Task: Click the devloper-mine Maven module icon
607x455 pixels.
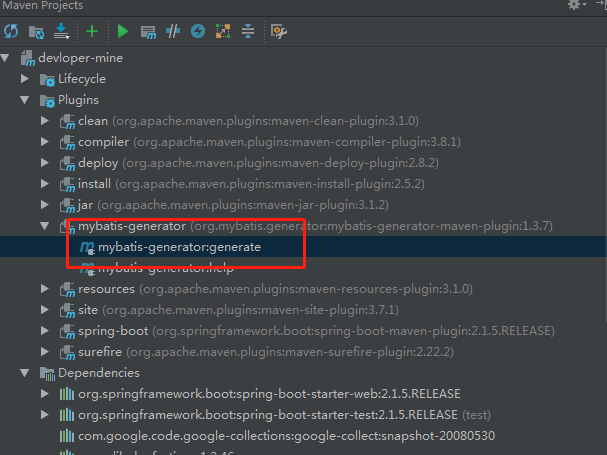Action: point(28,58)
